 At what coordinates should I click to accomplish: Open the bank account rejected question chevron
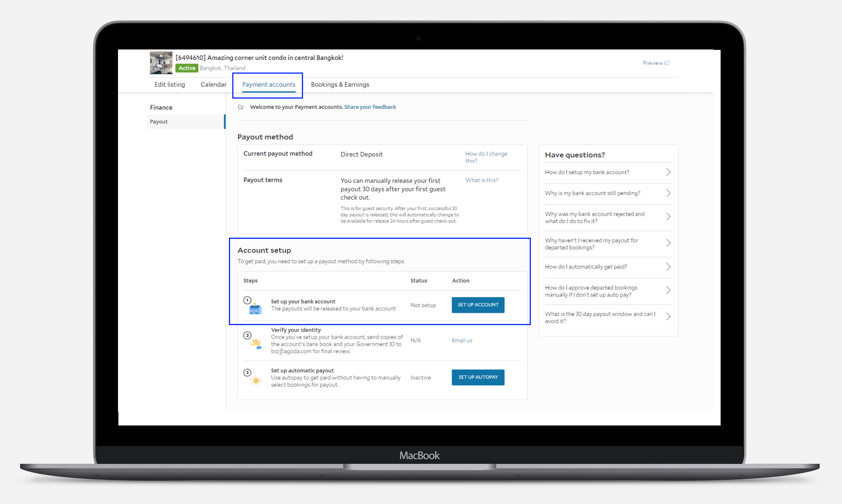tap(668, 217)
